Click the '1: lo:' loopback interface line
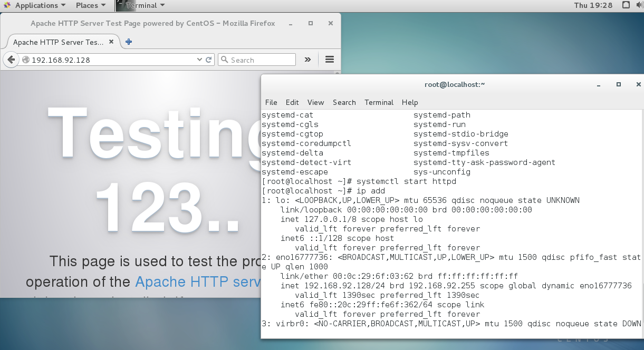The height and width of the screenshot is (350, 644). click(x=420, y=200)
